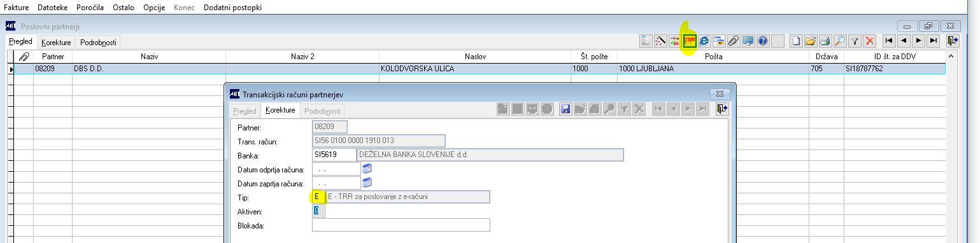Apply filter with the funnel icon

click(855, 41)
